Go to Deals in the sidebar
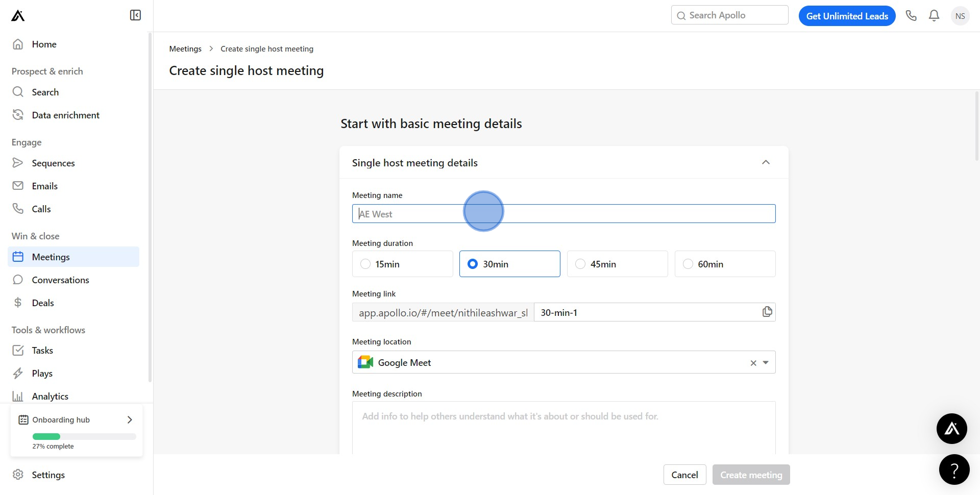 coord(73,303)
